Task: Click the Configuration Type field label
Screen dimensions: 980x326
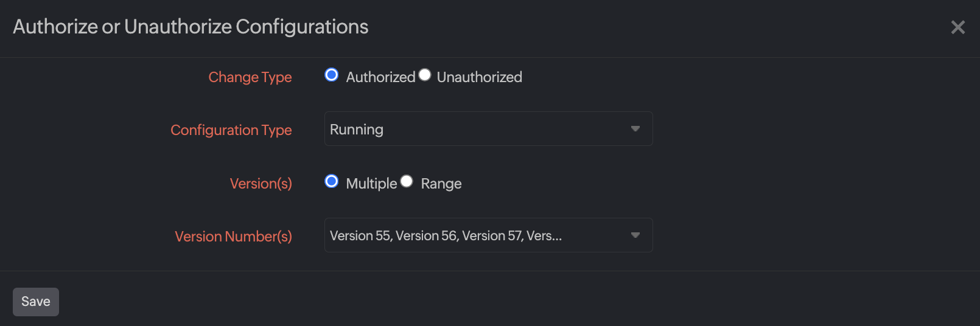Action: (231, 130)
